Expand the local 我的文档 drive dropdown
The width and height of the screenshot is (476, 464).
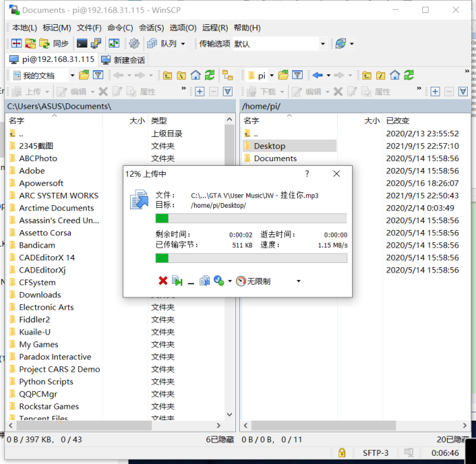[x=72, y=75]
